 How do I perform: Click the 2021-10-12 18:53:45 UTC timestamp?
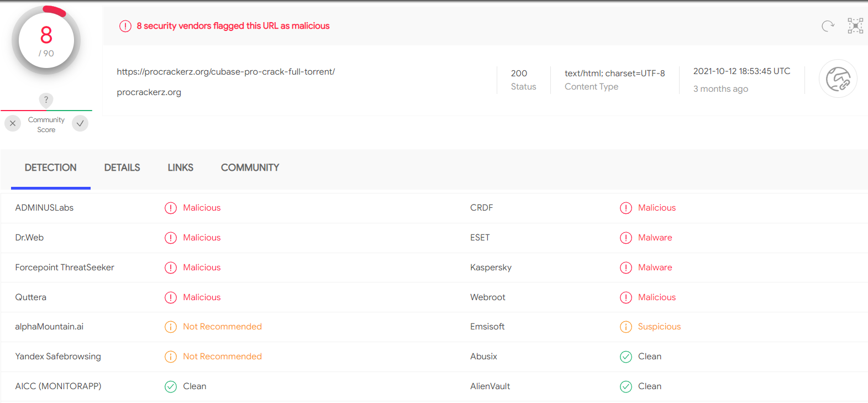[742, 71]
